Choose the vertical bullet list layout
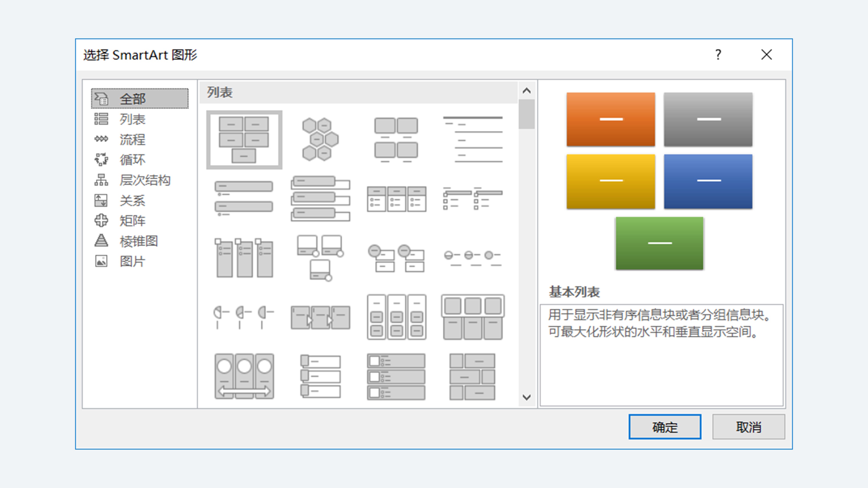The image size is (868, 488). click(244, 199)
